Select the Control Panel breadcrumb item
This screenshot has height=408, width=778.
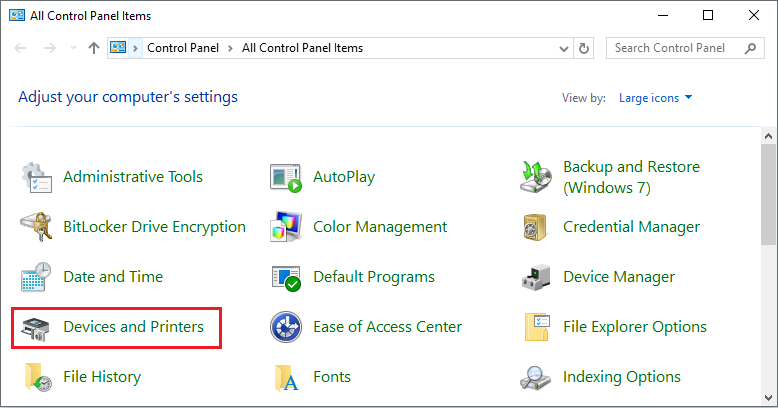(x=183, y=48)
